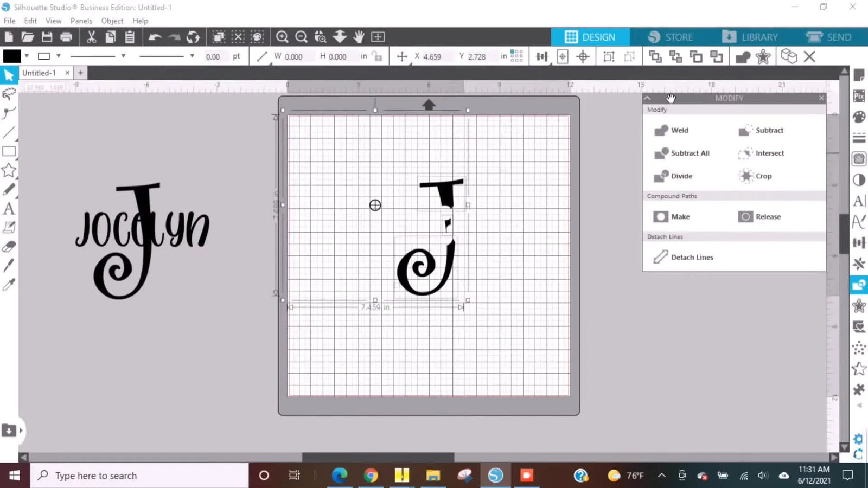Click the Crop button
This screenshot has width=868, height=488.
click(x=755, y=176)
